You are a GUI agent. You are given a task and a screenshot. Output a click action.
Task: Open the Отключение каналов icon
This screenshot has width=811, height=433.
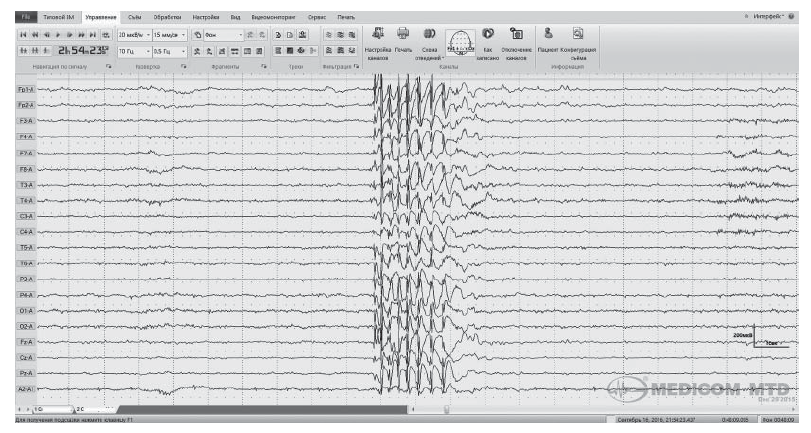[x=516, y=35]
